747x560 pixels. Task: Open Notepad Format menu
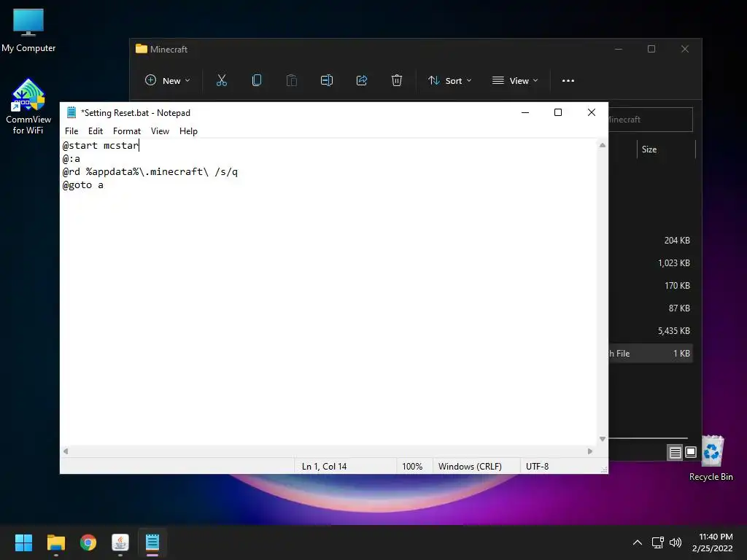[x=127, y=131]
